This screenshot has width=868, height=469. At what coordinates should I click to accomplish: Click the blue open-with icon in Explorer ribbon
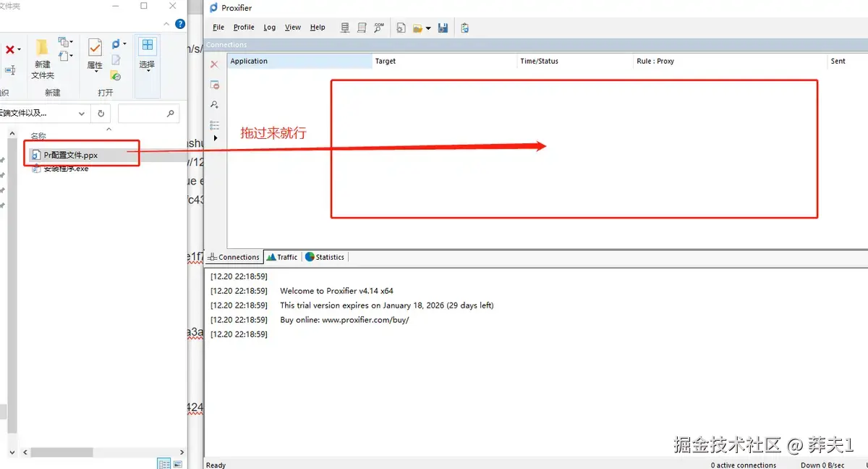tap(116, 46)
